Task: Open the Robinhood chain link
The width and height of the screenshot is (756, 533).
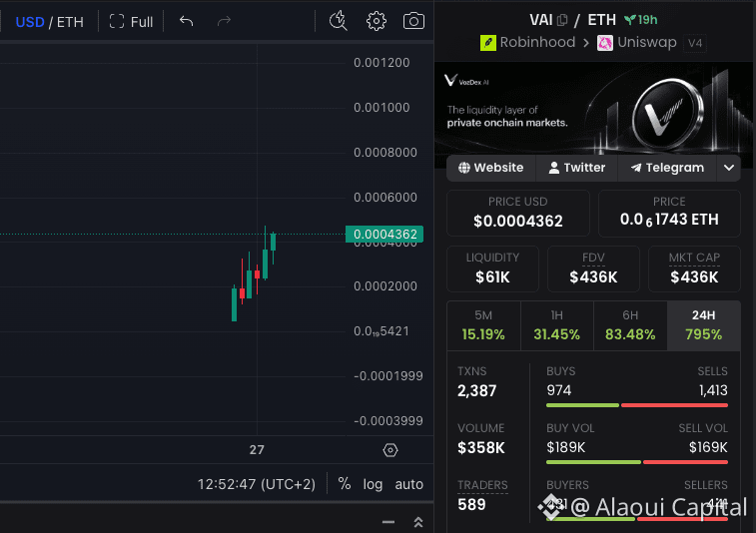Action: point(537,42)
